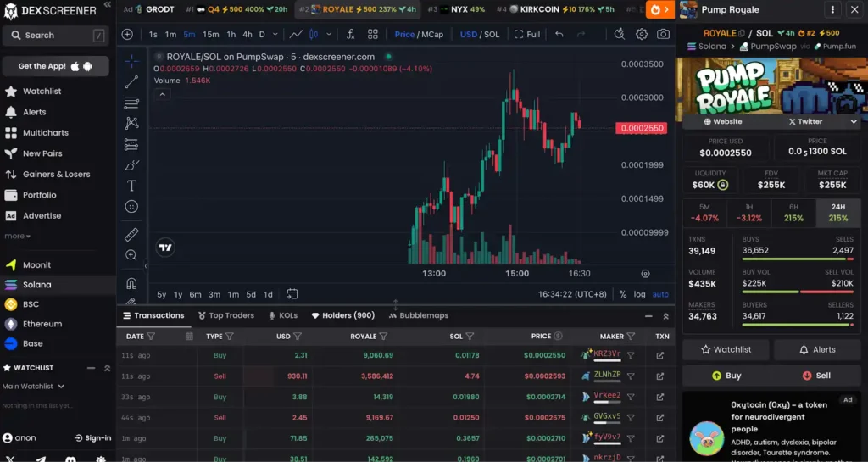Switch the chart to MCap view

(x=432, y=34)
